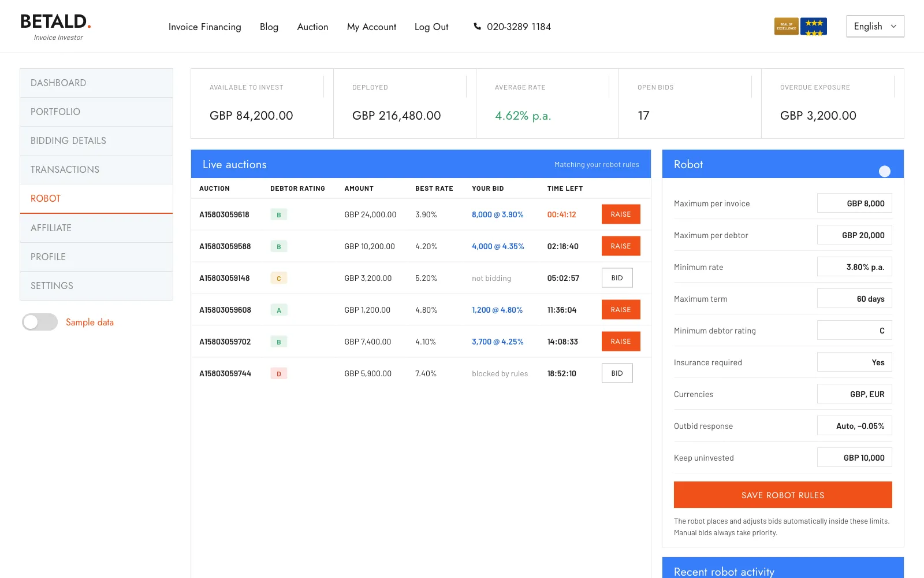Screen dimensions: 924x578
Task: Raise bid on auction A15803059608
Action: pos(621,310)
